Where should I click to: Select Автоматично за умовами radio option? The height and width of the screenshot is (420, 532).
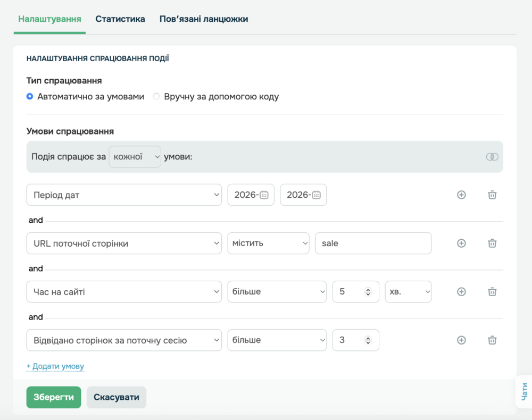coord(30,97)
